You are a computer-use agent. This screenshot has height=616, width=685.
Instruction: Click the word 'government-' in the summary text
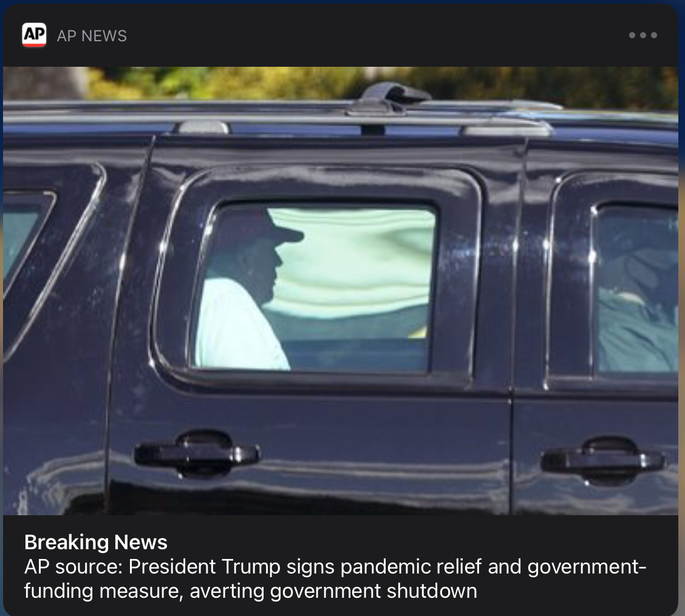587,567
